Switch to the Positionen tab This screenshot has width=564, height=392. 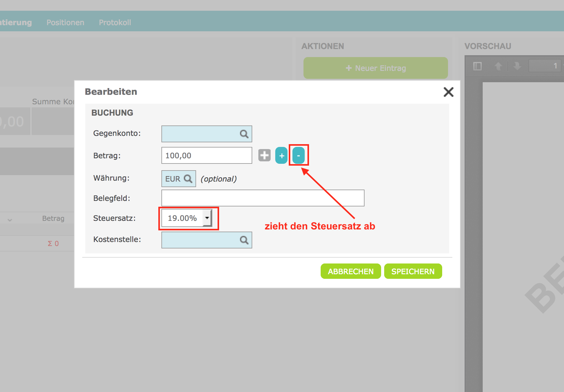(65, 22)
